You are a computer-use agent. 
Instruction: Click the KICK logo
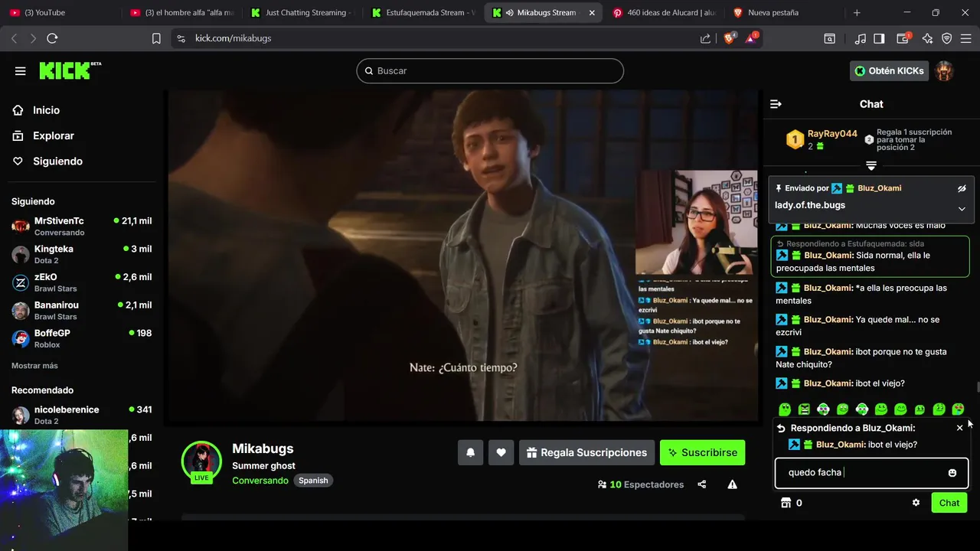pyautogui.click(x=70, y=70)
